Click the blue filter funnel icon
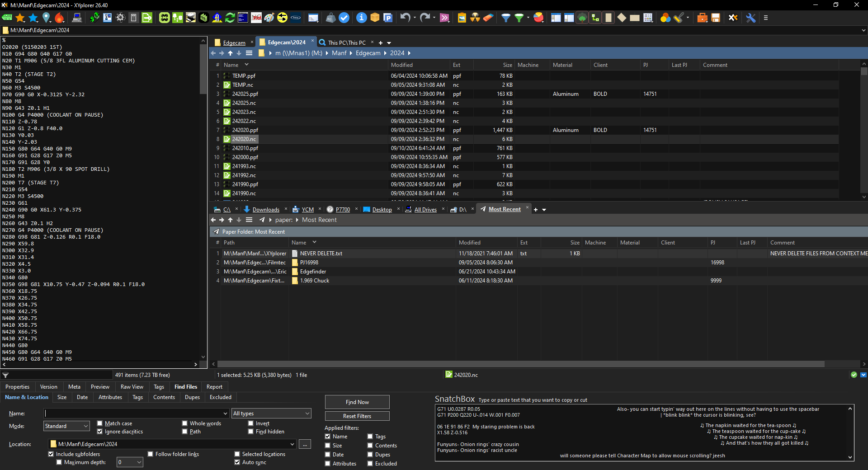 click(506, 18)
